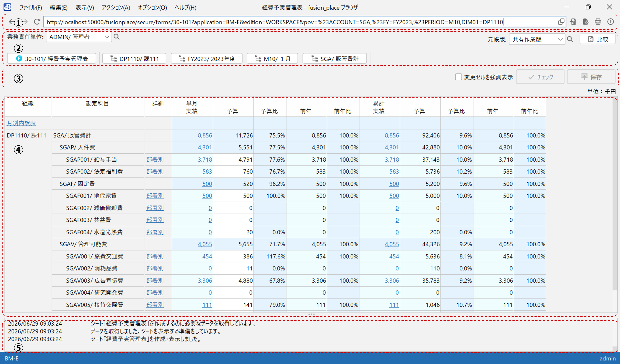The height and width of the screenshot is (364, 620).
Task: Click the Excel import icon
Action: [573, 22]
